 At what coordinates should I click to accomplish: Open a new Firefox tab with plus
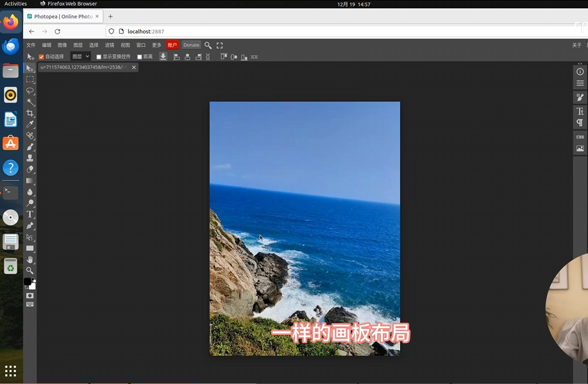(110, 17)
